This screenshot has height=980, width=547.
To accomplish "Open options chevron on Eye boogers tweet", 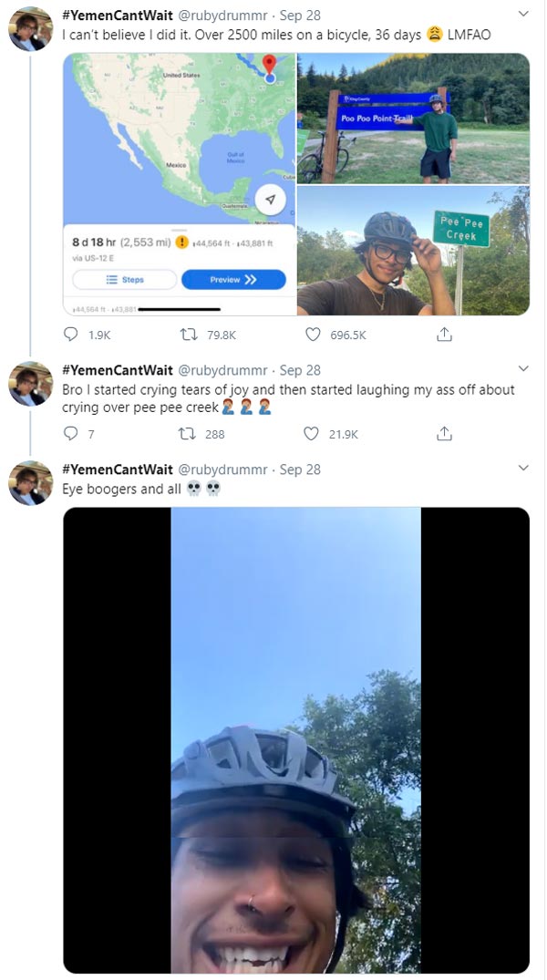I will (x=522, y=468).
